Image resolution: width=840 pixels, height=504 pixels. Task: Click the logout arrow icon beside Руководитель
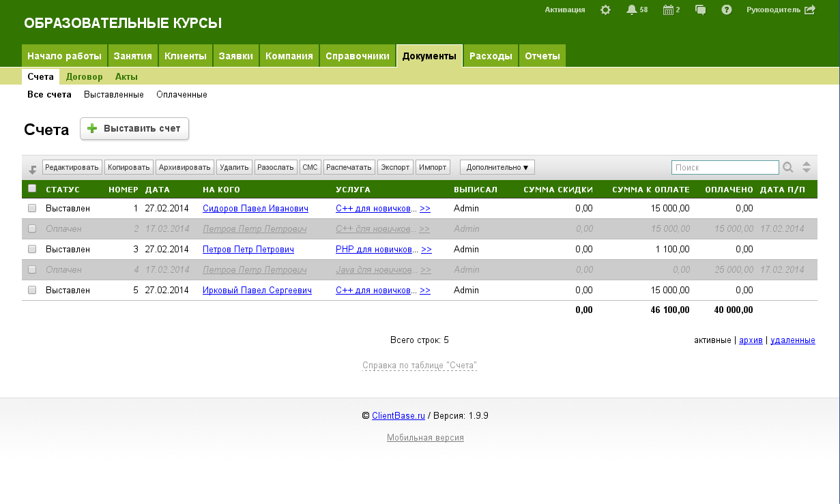[810, 10]
